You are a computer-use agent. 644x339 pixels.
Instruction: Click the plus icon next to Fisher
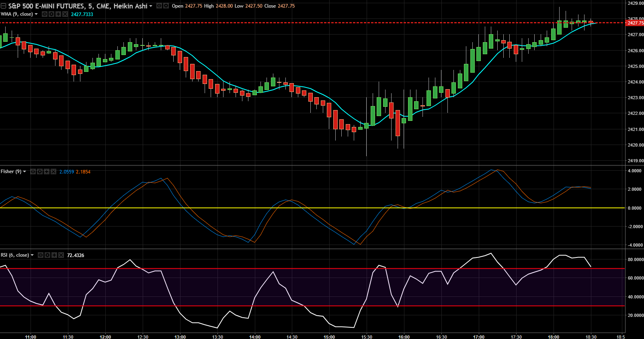(47, 172)
